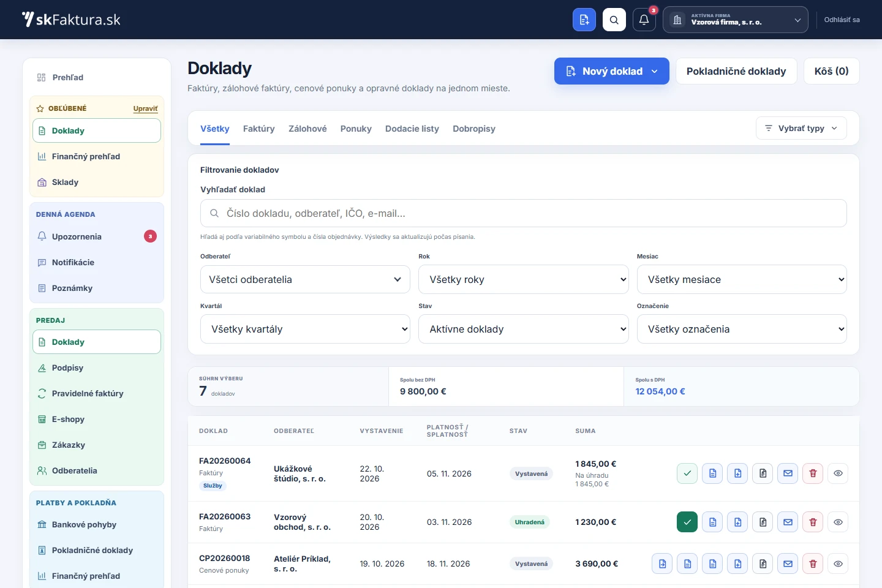The image size is (882, 588).
Task: Click the trash icon in the FA20260063 row
Action: [x=813, y=522]
